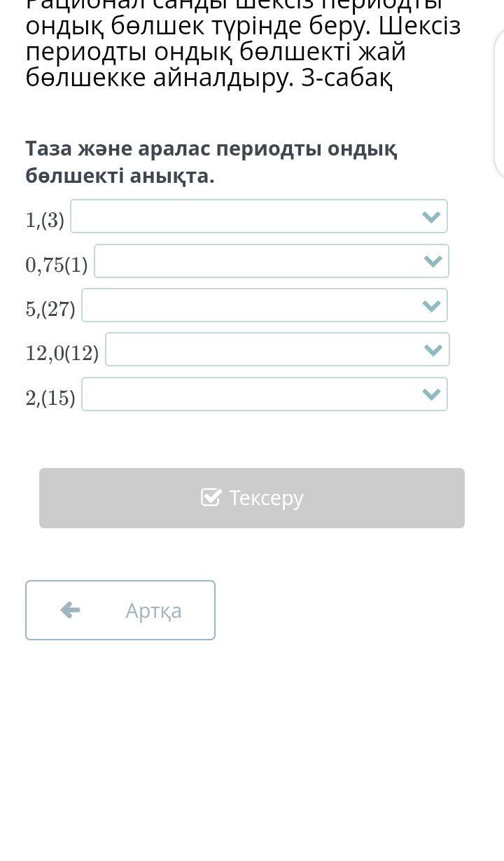
Task: Go back with the Артқа button
Action: pos(120,610)
